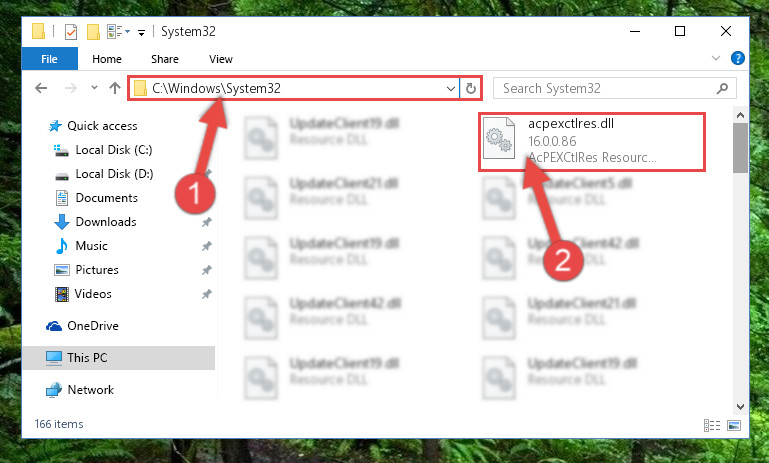Switch to the View ribbon tab
Screen dimensions: 769x463
[221, 59]
